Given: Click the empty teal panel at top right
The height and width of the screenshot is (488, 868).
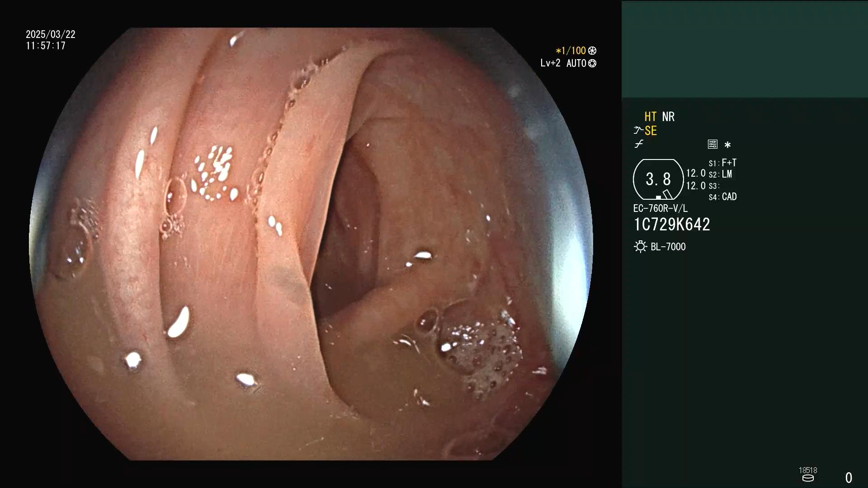Looking at the screenshot, I should (x=745, y=49).
